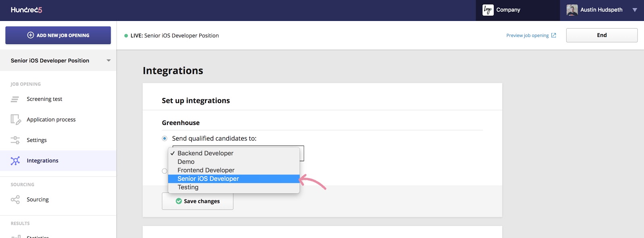Choose Senior iOS Developer from the dropdown list
Screen dimensions: 644x238
click(x=234, y=178)
